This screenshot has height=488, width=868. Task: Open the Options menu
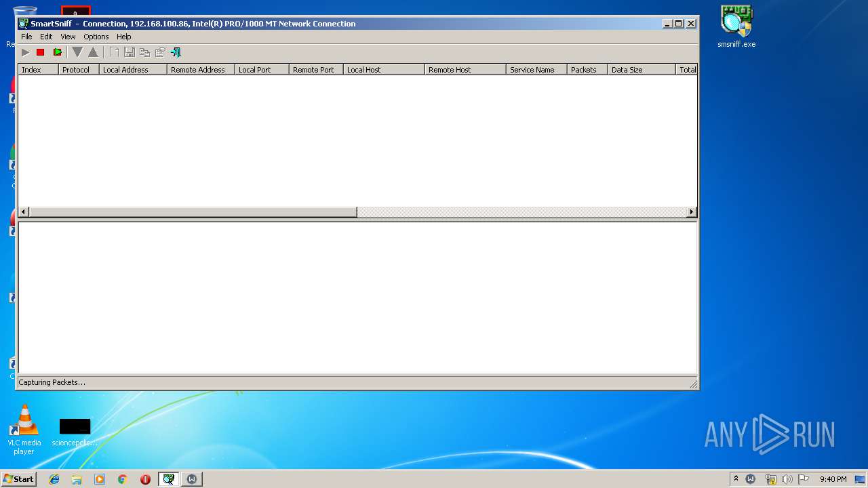tap(96, 37)
